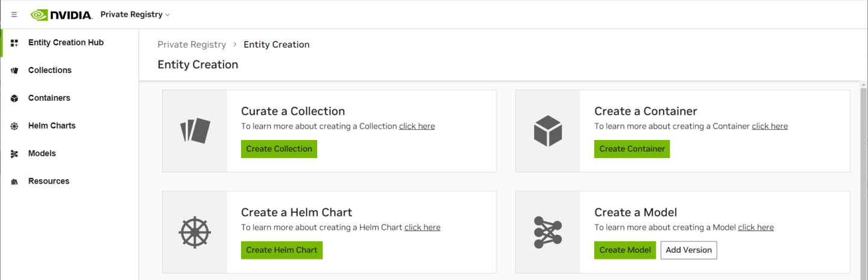
Task: Open the Model "click here" help link
Action: pyautogui.click(x=756, y=227)
